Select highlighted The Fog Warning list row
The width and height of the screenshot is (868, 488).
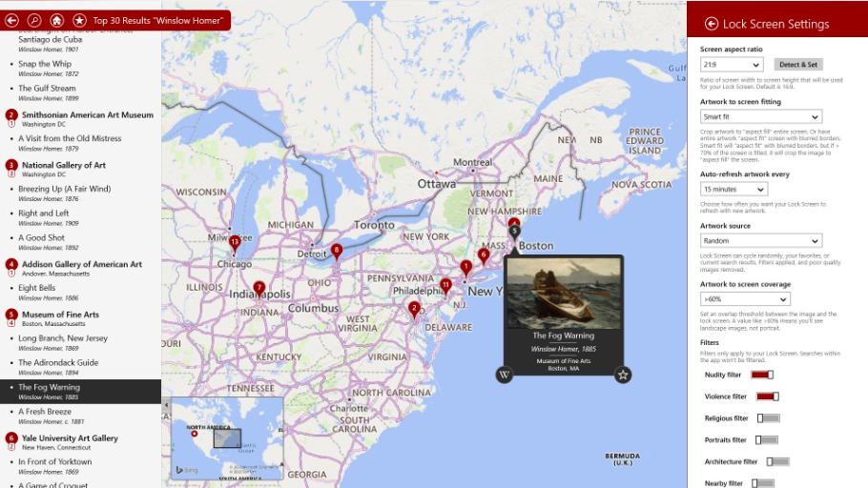click(80, 391)
